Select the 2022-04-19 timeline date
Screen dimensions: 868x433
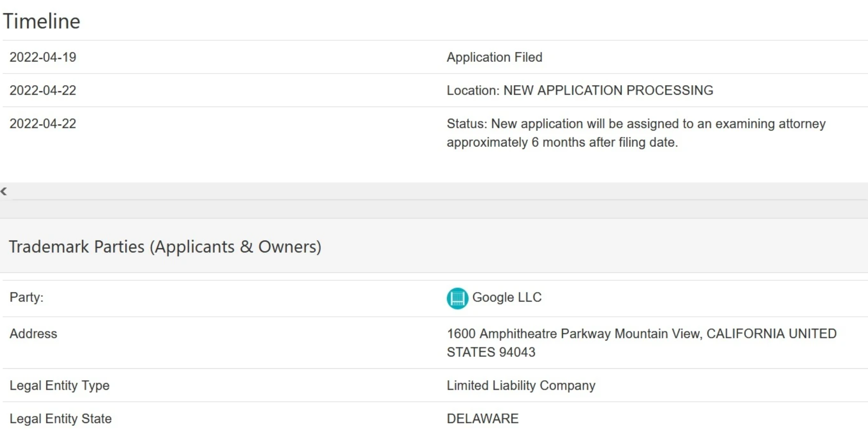click(43, 57)
